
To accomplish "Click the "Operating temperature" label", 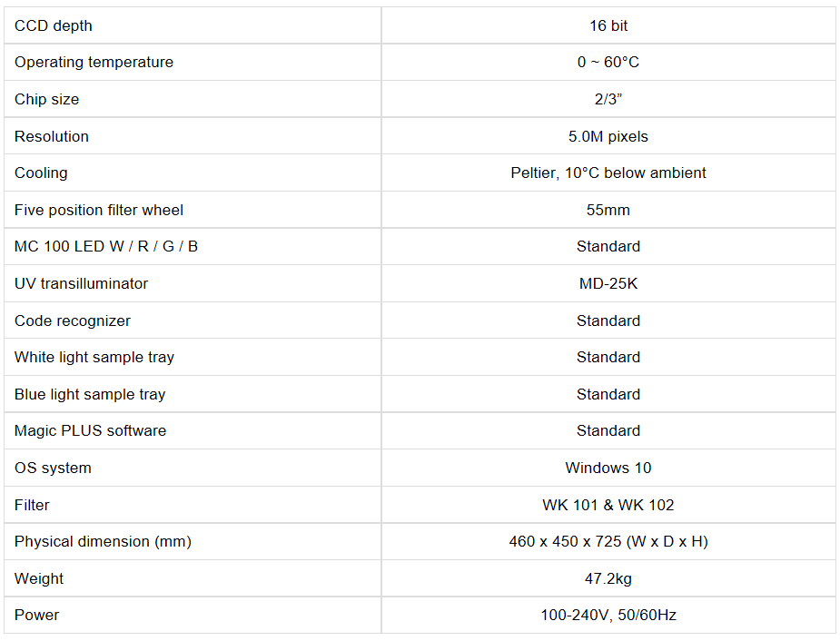I will click(x=94, y=62).
